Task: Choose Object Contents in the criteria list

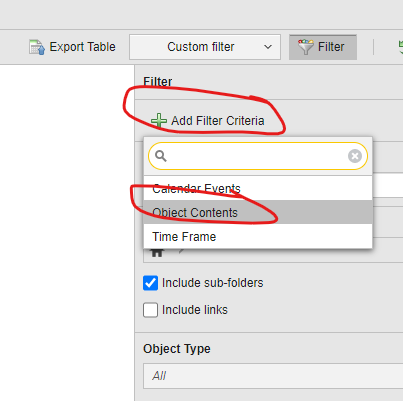Action: tap(258, 212)
